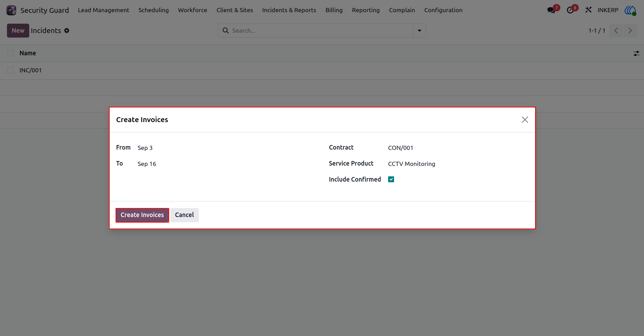Click the column options adjust icon

coord(636,54)
